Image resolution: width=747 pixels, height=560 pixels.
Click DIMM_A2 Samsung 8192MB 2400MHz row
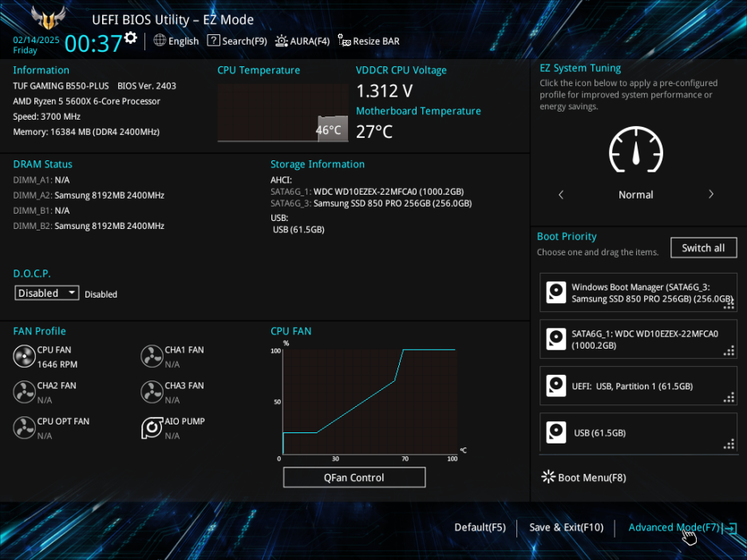coord(89,195)
